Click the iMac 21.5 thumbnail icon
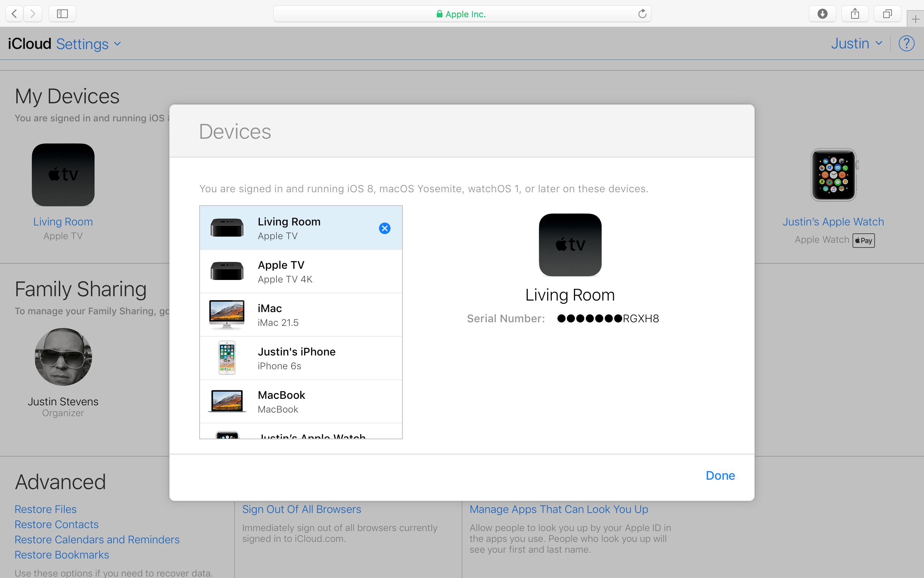This screenshot has width=924, height=578. pyautogui.click(x=227, y=314)
